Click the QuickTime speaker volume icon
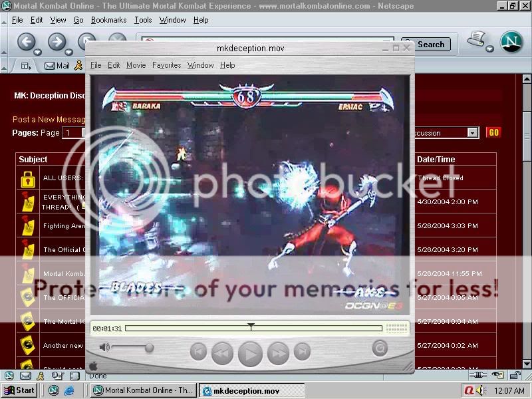The width and height of the screenshot is (532, 399). pyautogui.click(x=104, y=347)
